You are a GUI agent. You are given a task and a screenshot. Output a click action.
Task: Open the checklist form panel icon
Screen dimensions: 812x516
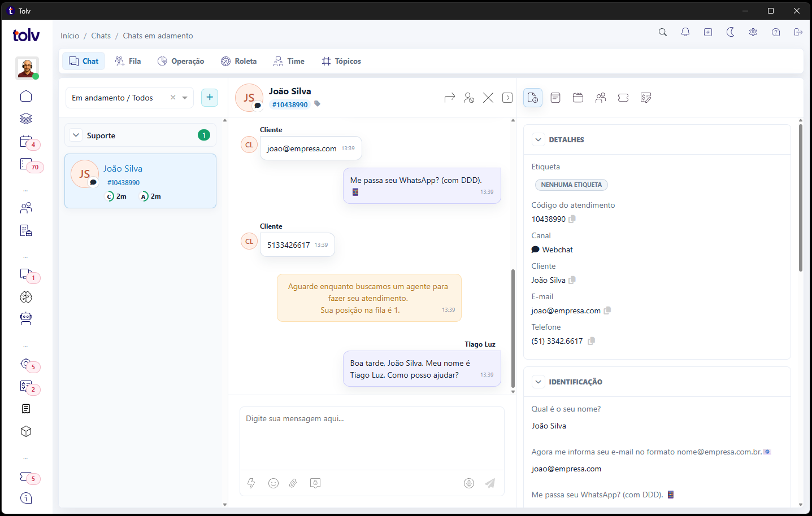coord(646,98)
